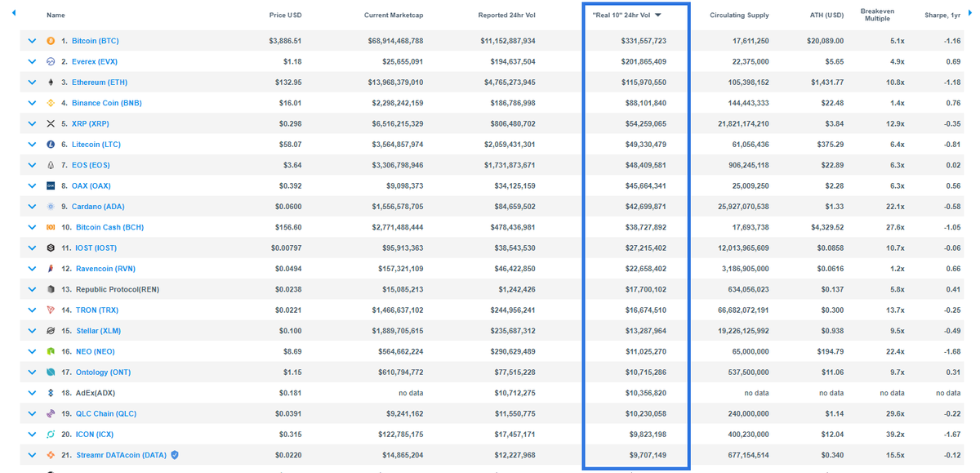Screen dimensions: 980x473
Task: Click the QLC Chain icon
Action: tap(51, 413)
